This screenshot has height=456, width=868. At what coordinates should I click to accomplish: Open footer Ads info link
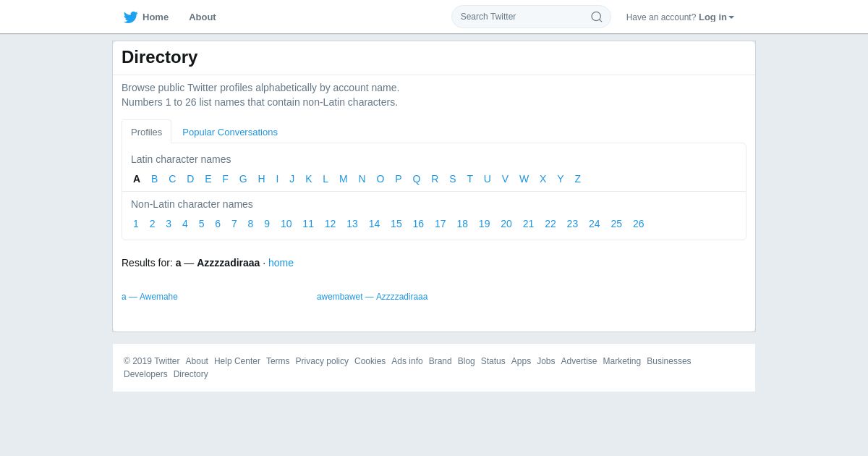pyautogui.click(x=407, y=361)
